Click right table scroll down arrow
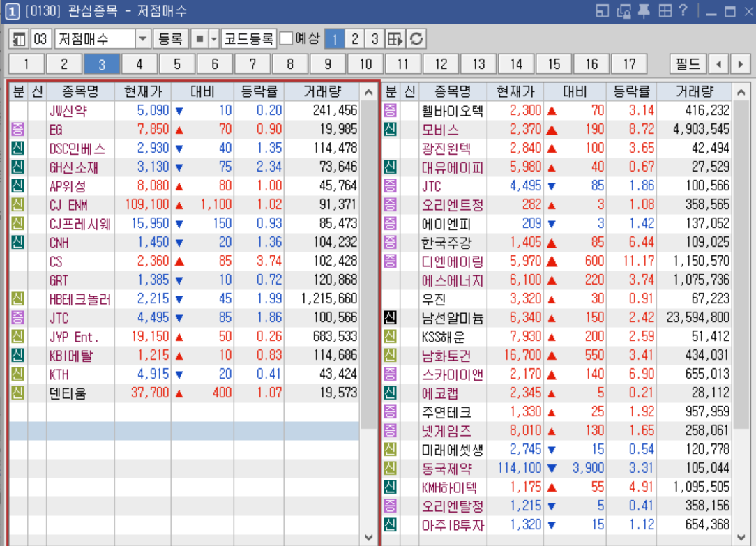The image size is (756, 546). point(741,538)
